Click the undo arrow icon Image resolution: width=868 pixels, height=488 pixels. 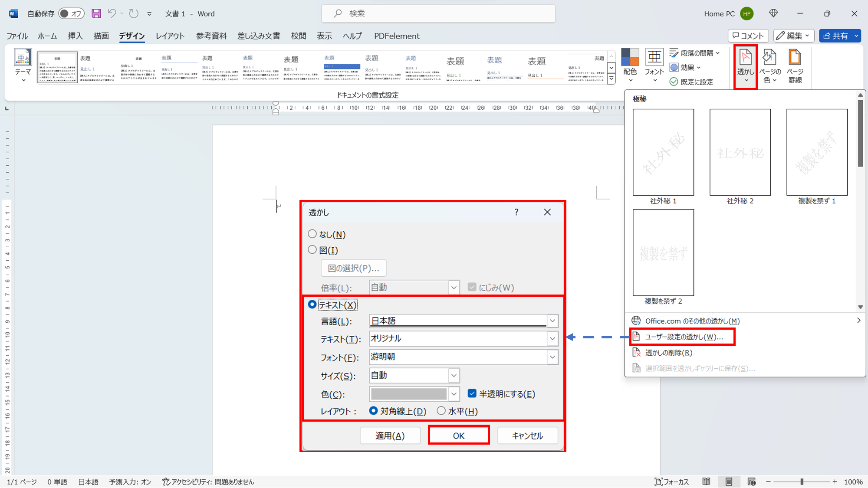tap(112, 13)
